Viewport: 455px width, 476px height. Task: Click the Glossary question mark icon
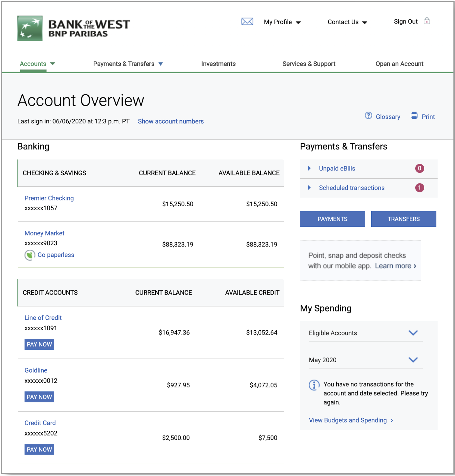[x=368, y=116]
